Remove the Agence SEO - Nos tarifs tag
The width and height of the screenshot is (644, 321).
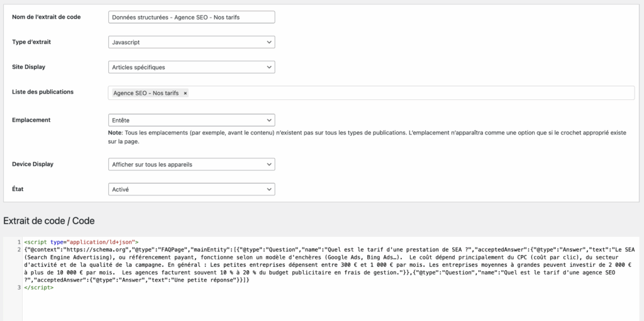pyautogui.click(x=185, y=93)
